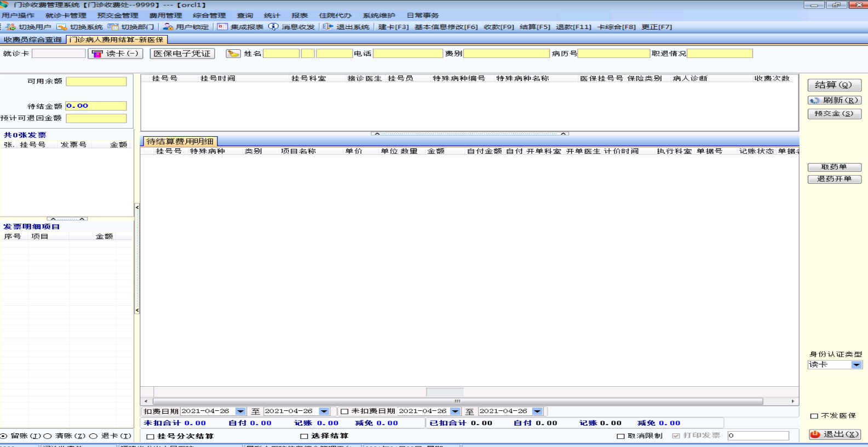Select the 待结算费用明细 tab

[180, 142]
